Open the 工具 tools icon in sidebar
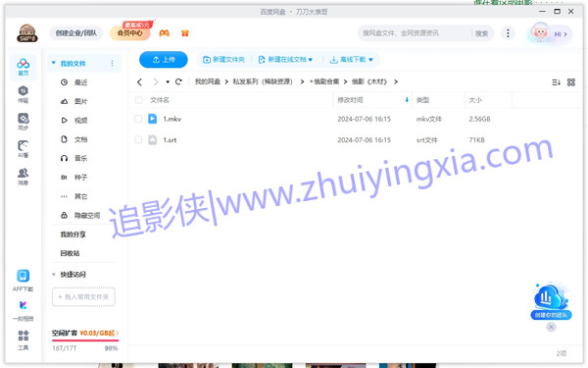The height and width of the screenshot is (368, 588). pos(23,341)
